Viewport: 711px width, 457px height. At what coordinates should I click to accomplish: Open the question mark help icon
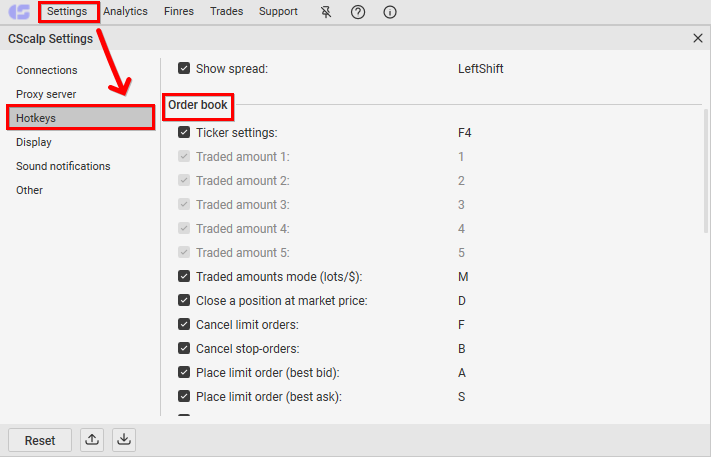[x=358, y=12]
